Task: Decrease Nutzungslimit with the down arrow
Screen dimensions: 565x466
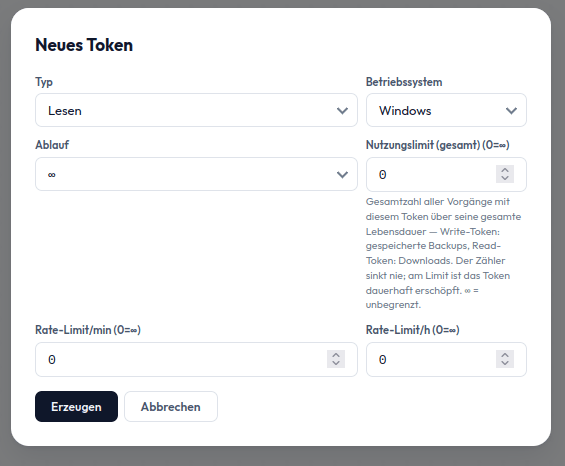Action: (x=505, y=178)
